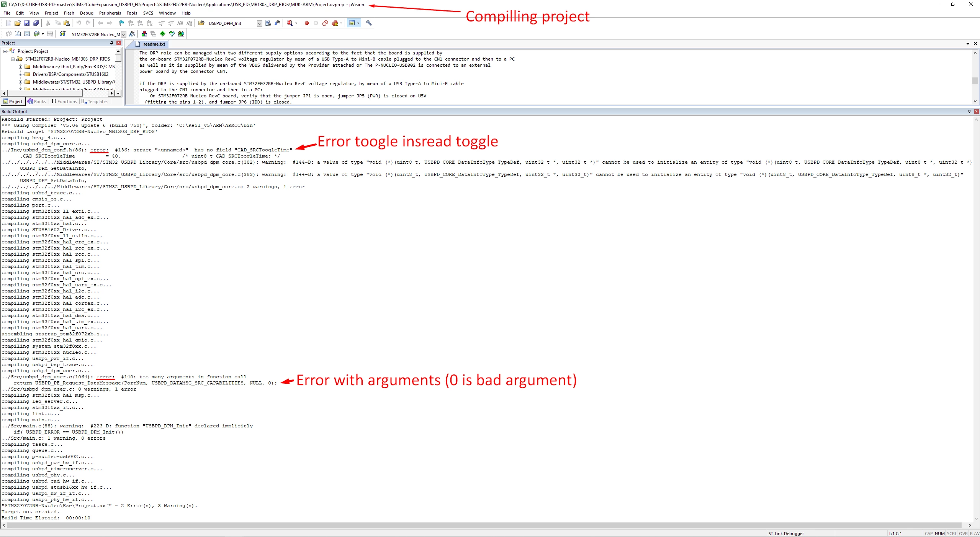The width and height of the screenshot is (980, 537).
Task: Click the Save All icon
Action: click(36, 23)
